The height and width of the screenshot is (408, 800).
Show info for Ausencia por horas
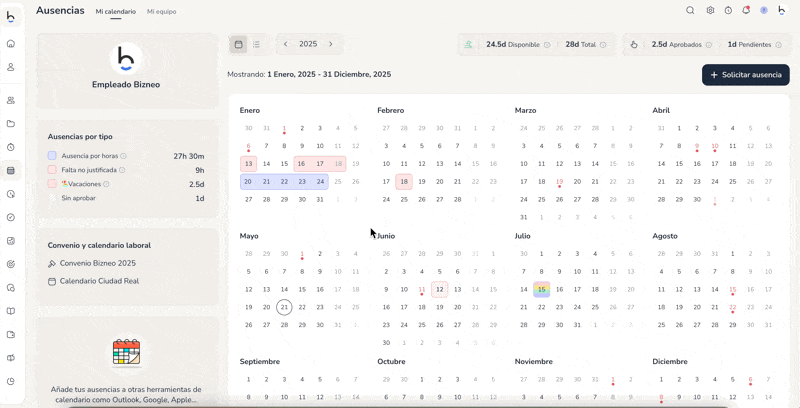(x=123, y=156)
